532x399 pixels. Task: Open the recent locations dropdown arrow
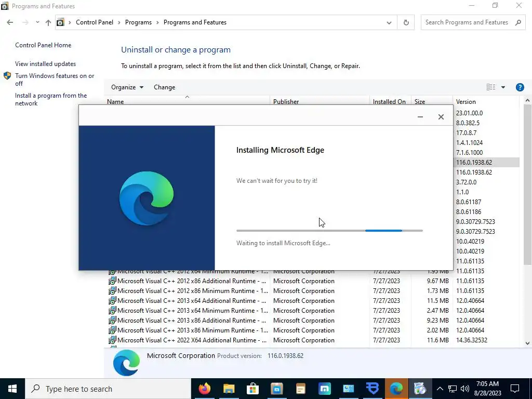point(37,22)
